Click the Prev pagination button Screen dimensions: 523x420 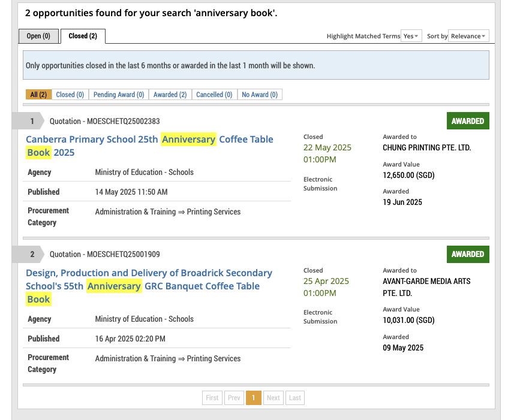pos(233,398)
